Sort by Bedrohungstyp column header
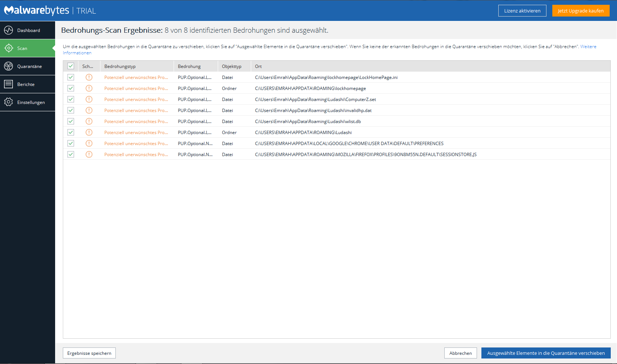 137,66
